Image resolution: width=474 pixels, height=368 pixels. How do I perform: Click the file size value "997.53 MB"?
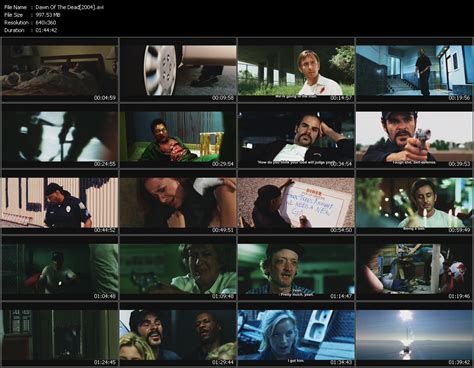click(x=48, y=15)
